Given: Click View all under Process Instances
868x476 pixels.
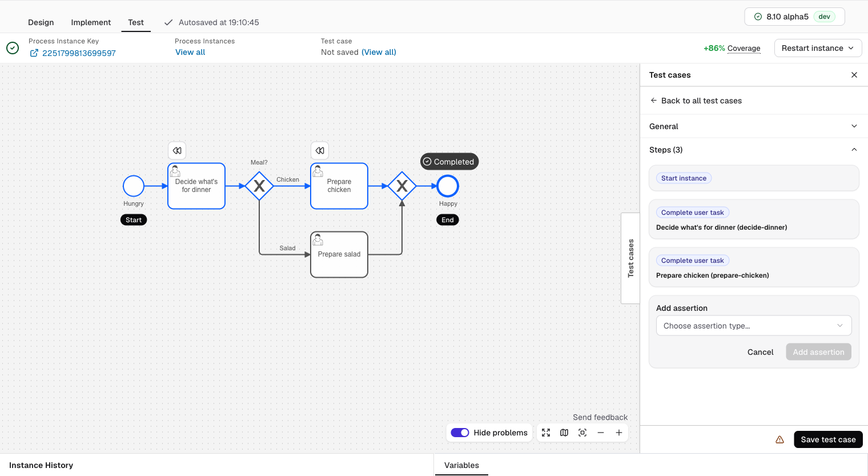Looking at the screenshot, I should coord(190,52).
